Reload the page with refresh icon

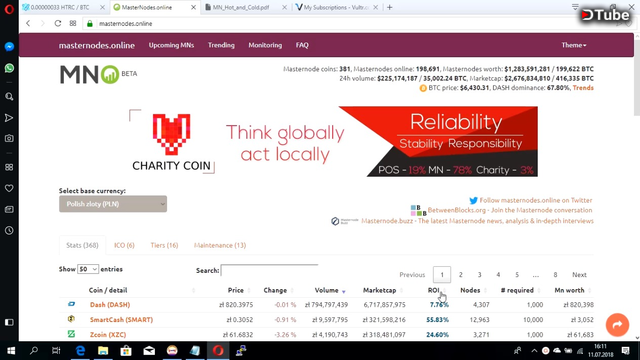(x=58, y=23)
